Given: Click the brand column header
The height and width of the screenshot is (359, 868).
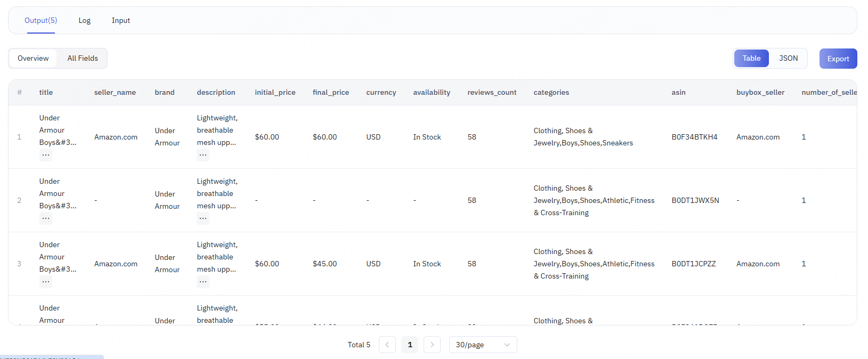Looking at the screenshot, I should 165,92.
